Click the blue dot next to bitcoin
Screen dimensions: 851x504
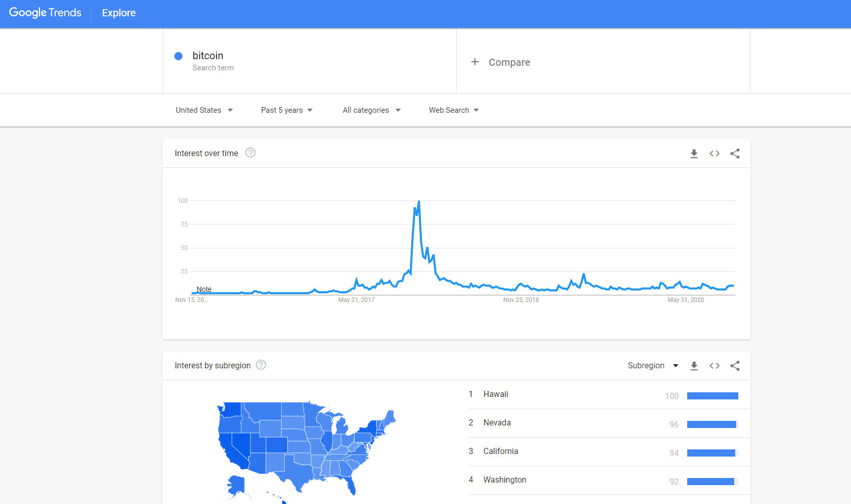tap(178, 56)
